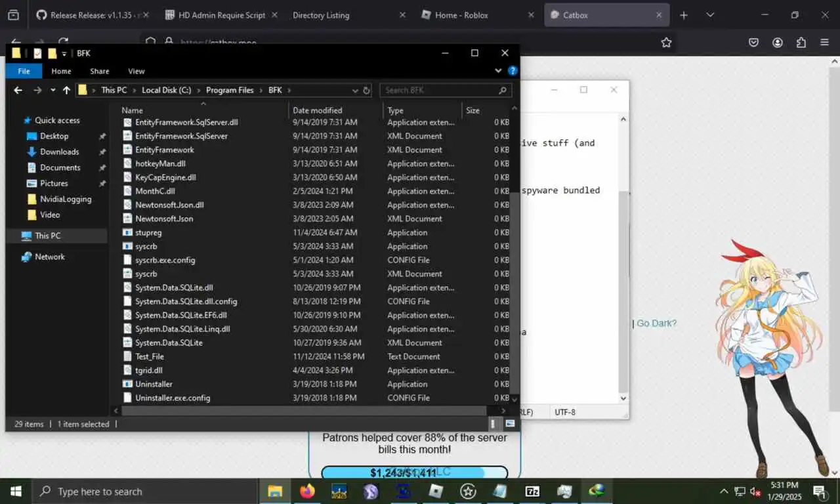
Task: Open NvidiaLogging folder in sidebar
Action: (x=66, y=199)
